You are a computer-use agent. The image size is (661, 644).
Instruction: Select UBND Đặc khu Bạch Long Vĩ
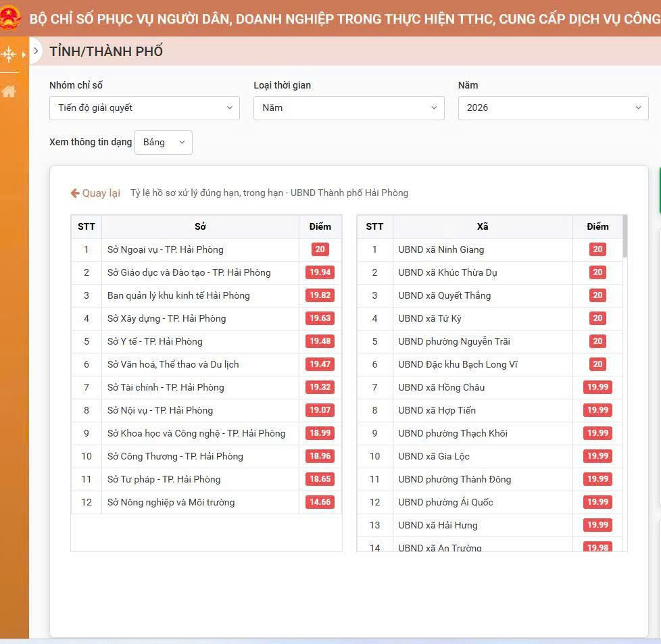click(458, 364)
